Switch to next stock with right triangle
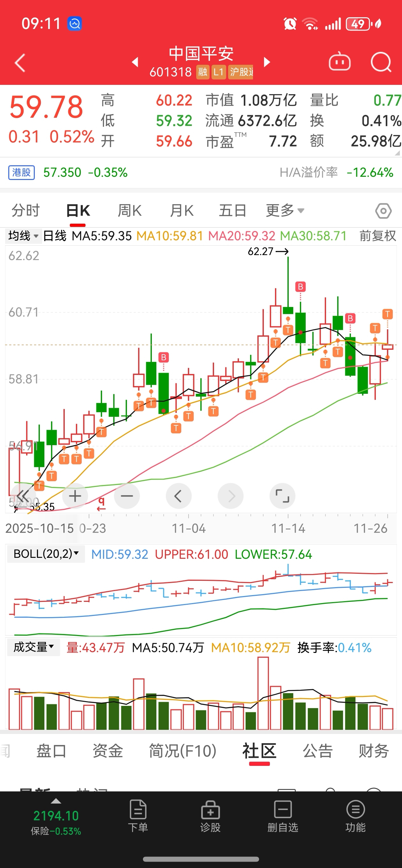 [267, 62]
